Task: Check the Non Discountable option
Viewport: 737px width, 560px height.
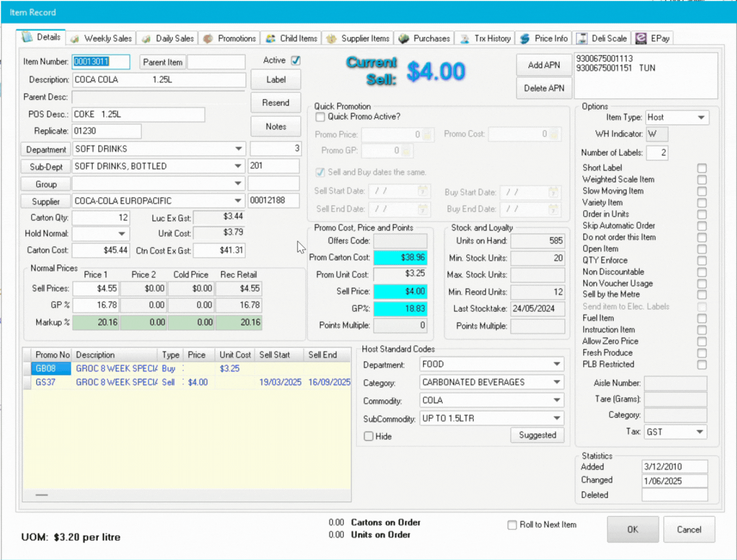Action: 702,272
